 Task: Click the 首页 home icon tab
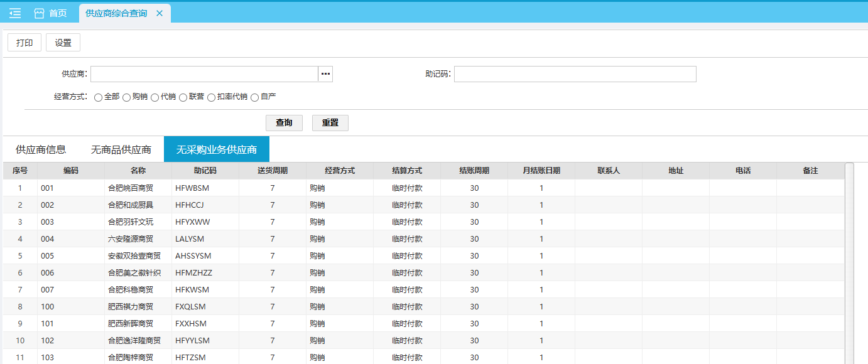(x=50, y=13)
